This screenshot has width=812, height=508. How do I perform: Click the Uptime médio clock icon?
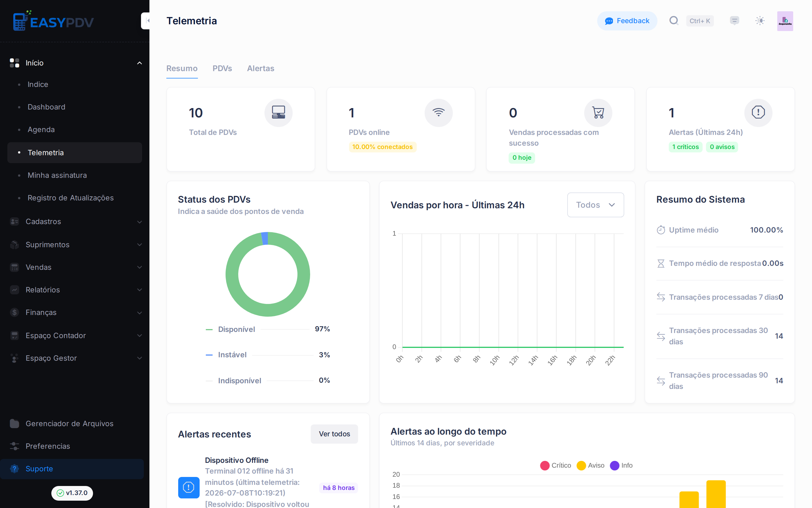click(661, 230)
